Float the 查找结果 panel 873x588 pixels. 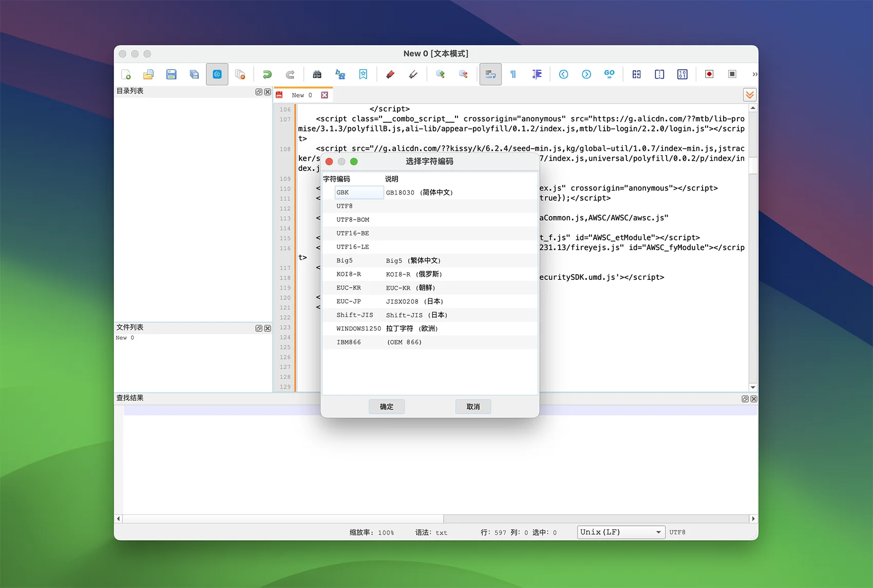tap(745, 399)
